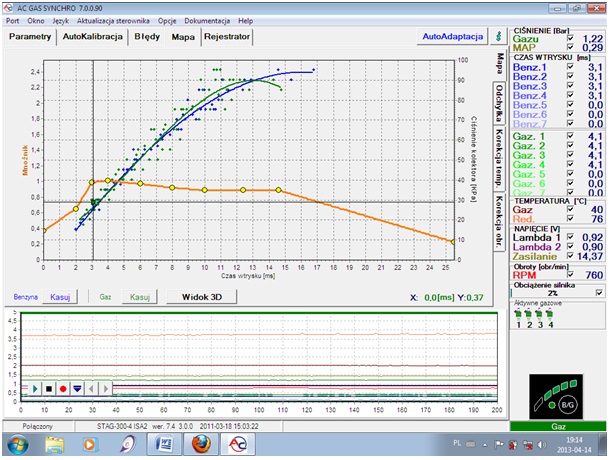Toggle the Gazu pressure checkbox

coord(570,37)
